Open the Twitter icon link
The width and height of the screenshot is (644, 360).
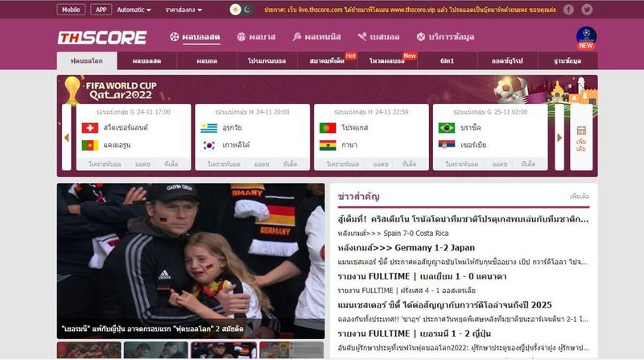point(587,10)
